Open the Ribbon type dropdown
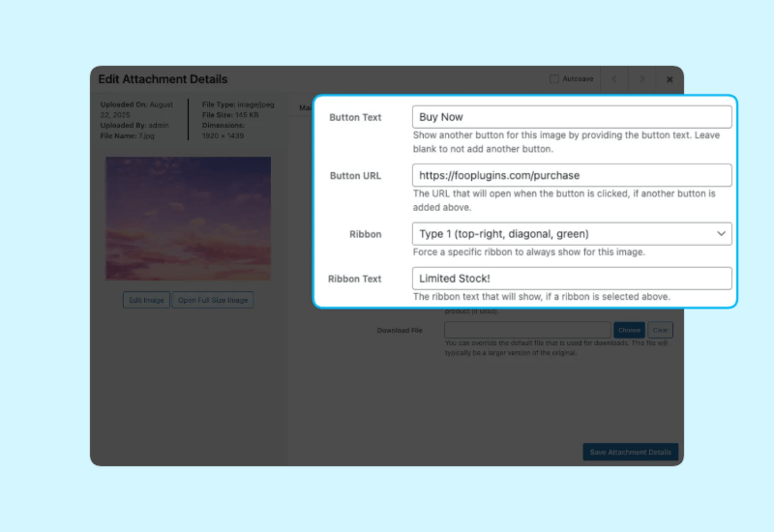The width and height of the screenshot is (774, 532). 571,234
